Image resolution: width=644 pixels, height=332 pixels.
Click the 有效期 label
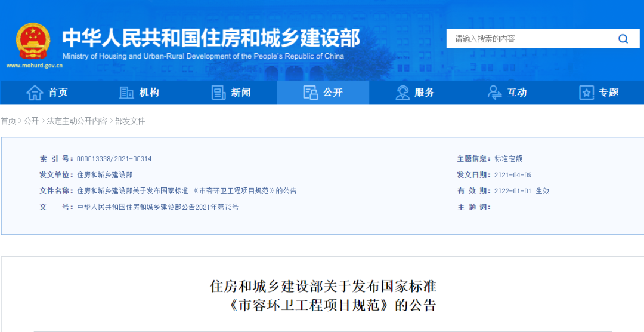(x=475, y=191)
